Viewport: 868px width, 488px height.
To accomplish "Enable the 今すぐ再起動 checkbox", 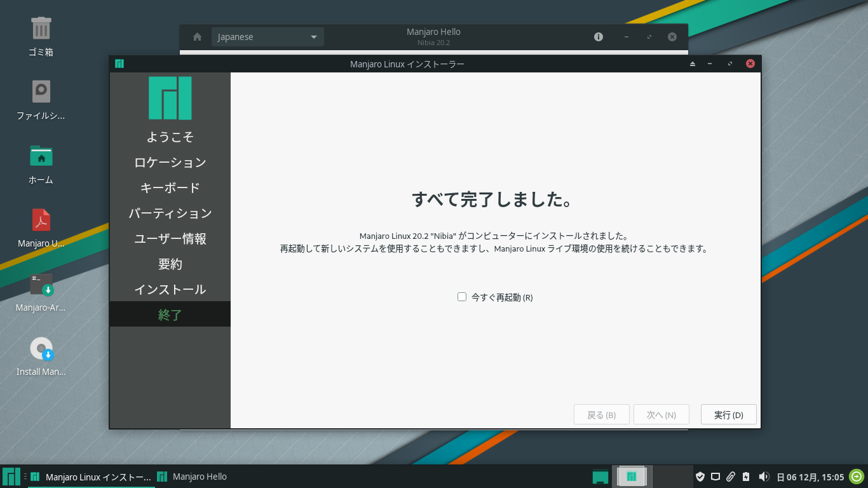I will [462, 297].
